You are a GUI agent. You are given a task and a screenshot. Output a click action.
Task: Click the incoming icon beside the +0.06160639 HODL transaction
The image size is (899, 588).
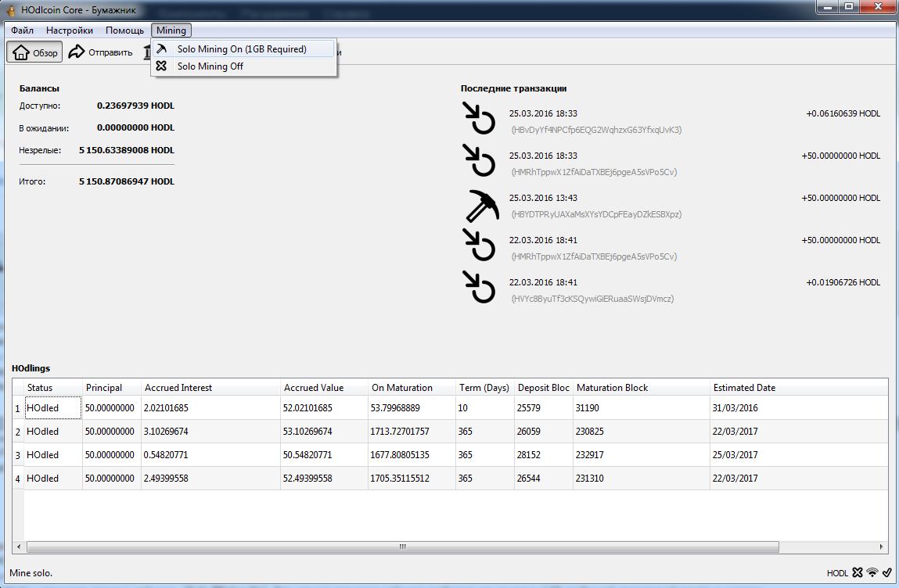click(479, 120)
